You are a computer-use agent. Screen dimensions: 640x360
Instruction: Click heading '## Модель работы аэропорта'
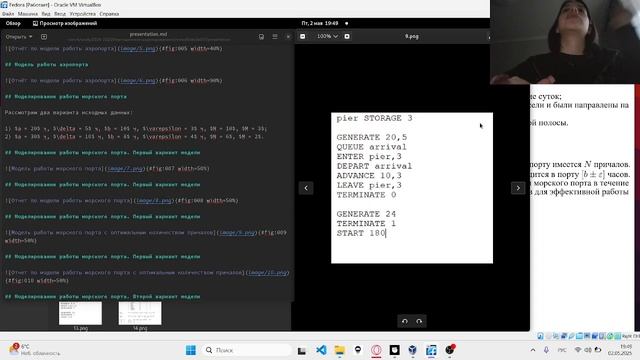(47, 64)
